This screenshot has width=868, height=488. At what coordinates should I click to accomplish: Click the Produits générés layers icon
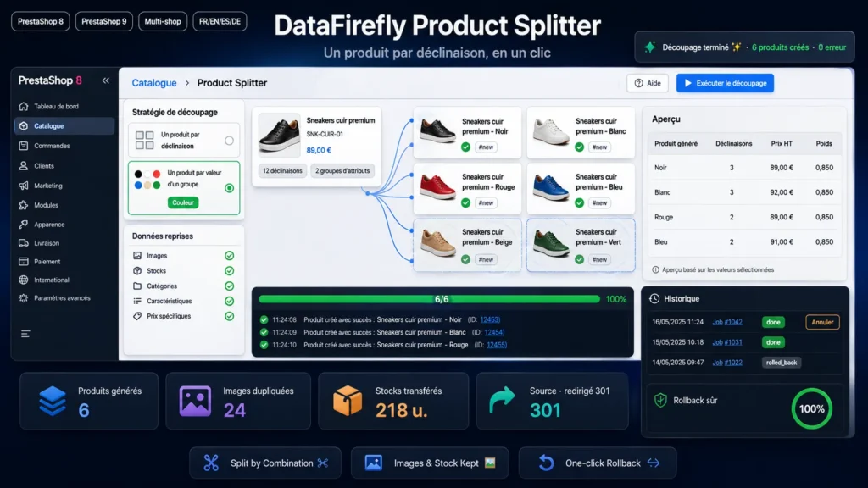[x=53, y=401]
